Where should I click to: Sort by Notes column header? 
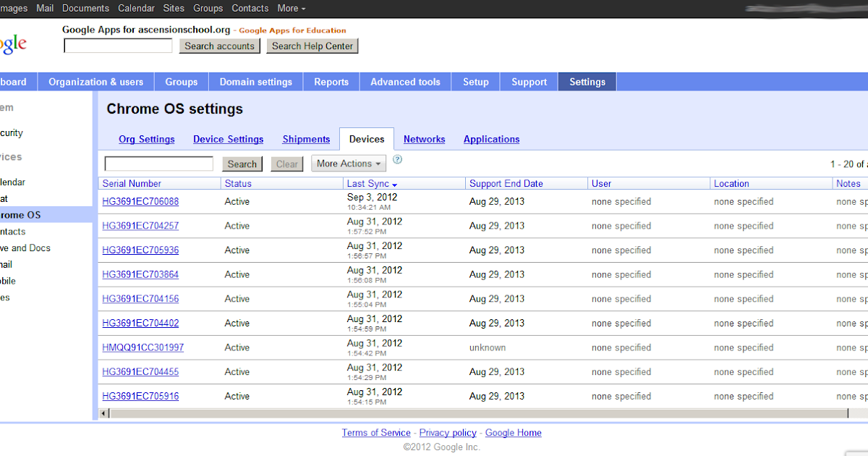848,184
